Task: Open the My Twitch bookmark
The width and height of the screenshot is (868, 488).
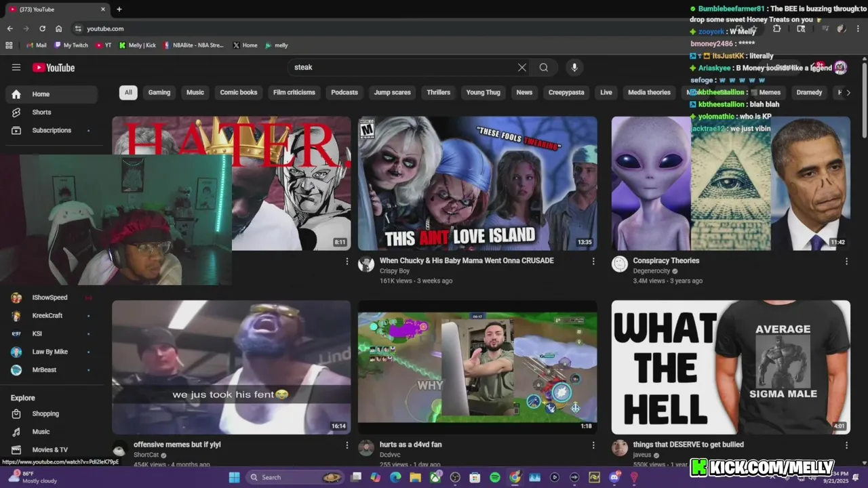Action: 71,45
